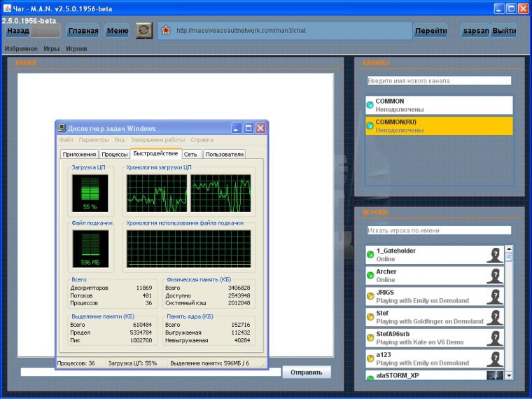
Task: Go to Главная page
Action: (x=83, y=31)
